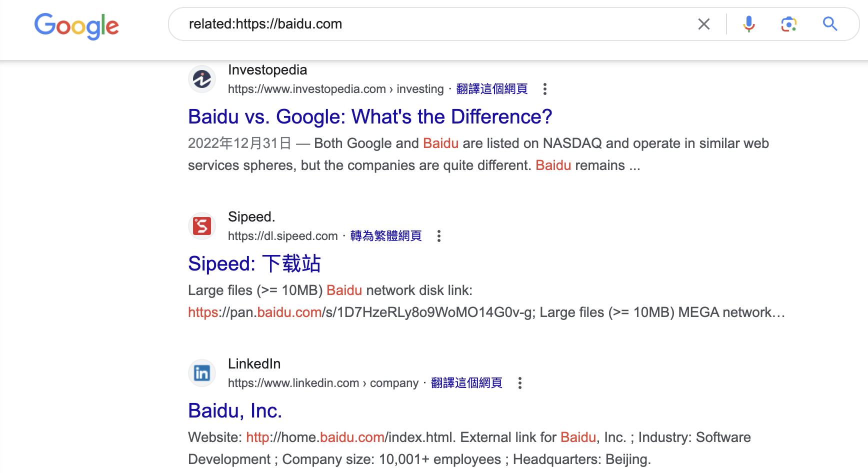Open "Baidu vs. Google: What's the Difference?" result
The height and width of the screenshot is (473, 868).
(370, 116)
